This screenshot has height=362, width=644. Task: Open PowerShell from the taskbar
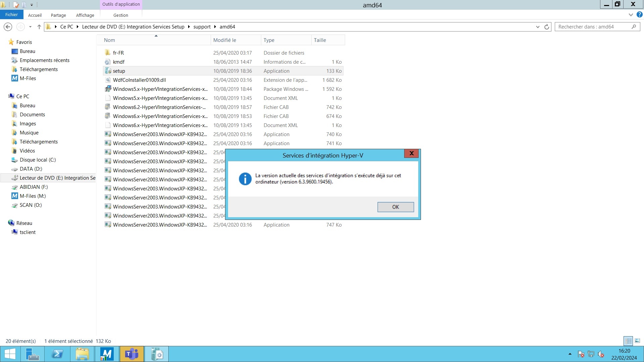57,354
